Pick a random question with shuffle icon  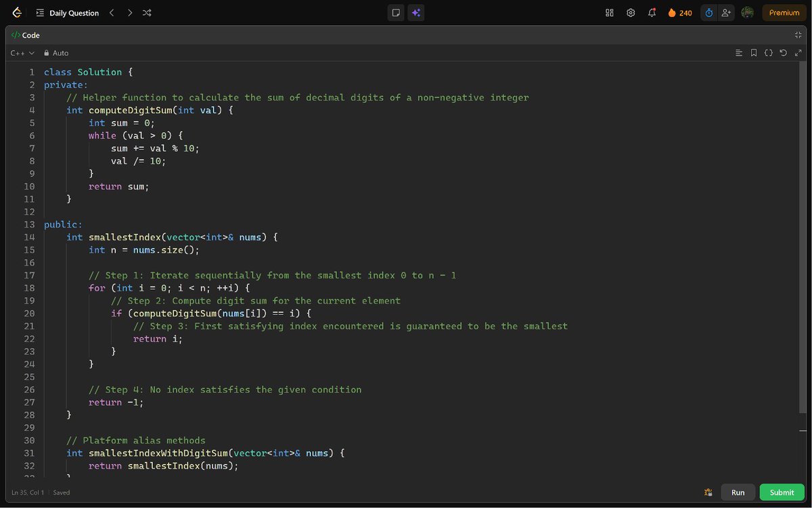(147, 13)
